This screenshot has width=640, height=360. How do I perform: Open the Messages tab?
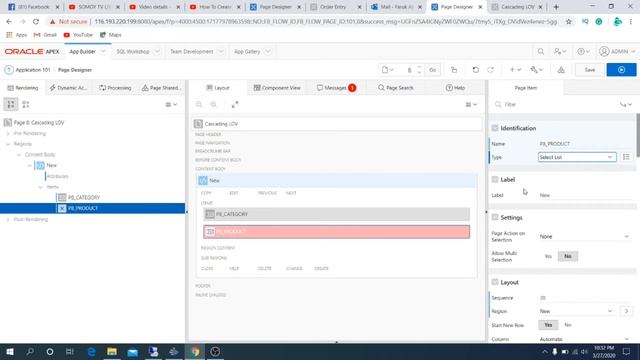point(336,88)
